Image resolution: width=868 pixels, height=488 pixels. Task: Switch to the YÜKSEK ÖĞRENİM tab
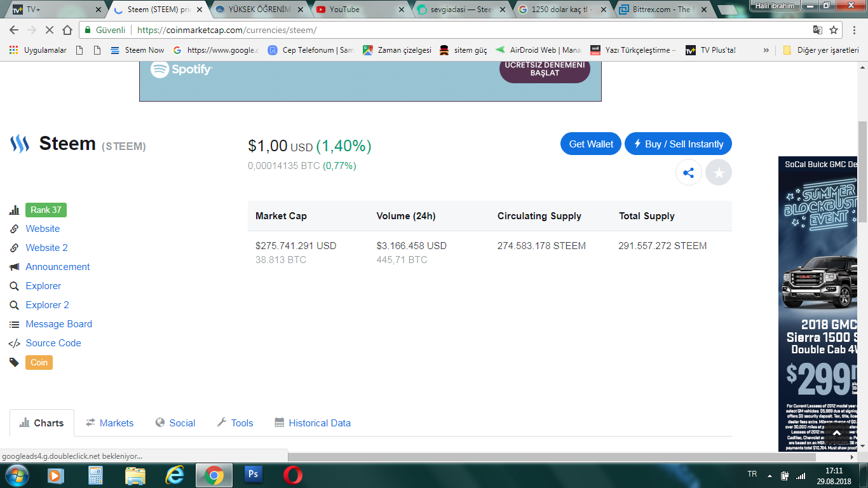[x=258, y=10]
